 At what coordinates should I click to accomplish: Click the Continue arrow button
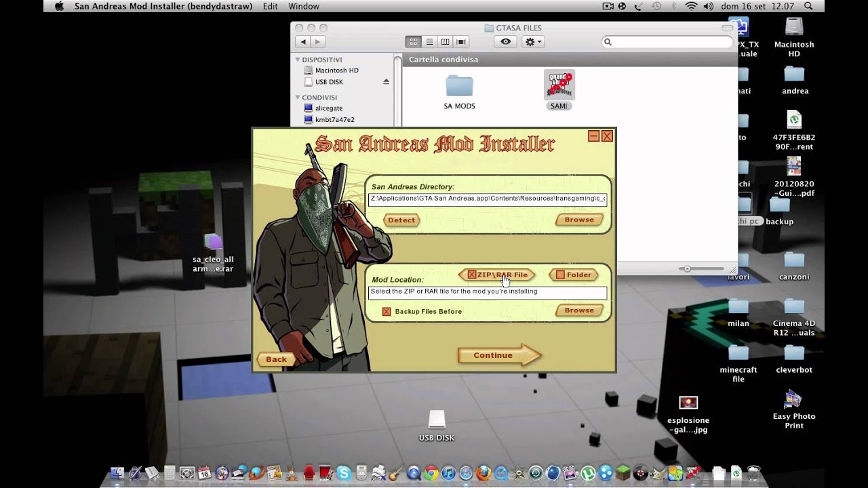pyautogui.click(x=500, y=355)
